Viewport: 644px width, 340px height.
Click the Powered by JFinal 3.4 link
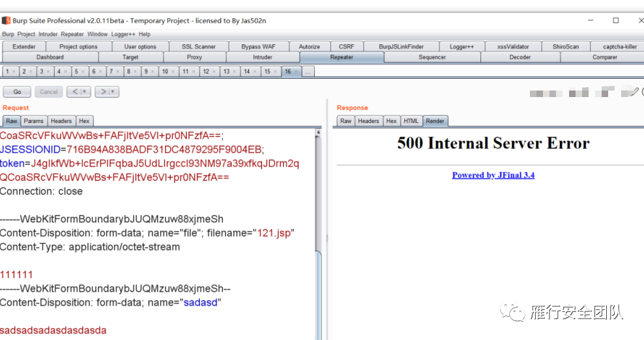[493, 175]
